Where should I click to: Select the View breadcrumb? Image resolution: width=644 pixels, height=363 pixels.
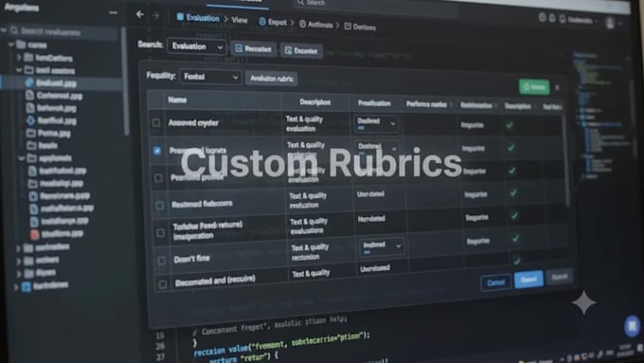(239, 20)
